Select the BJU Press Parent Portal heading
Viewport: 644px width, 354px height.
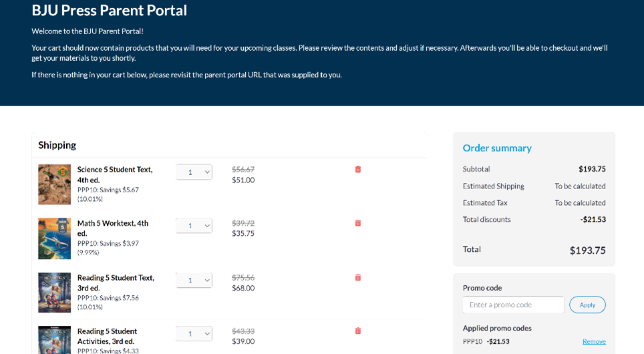coord(110,10)
